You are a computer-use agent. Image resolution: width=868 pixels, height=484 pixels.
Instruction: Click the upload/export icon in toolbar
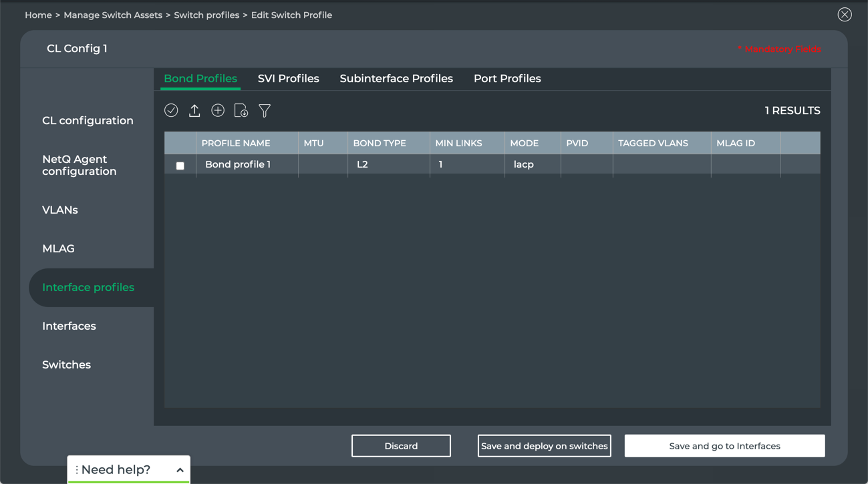pyautogui.click(x=194, y=111)
